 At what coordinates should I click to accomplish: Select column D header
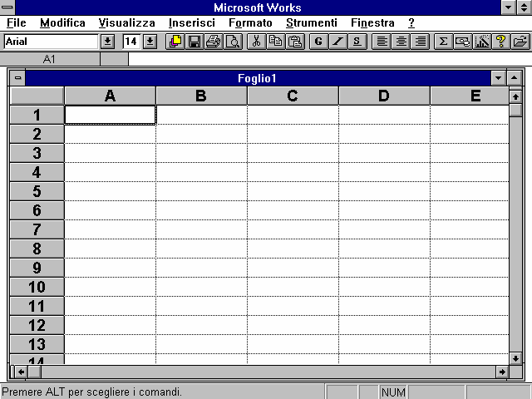tap(384, 96)
